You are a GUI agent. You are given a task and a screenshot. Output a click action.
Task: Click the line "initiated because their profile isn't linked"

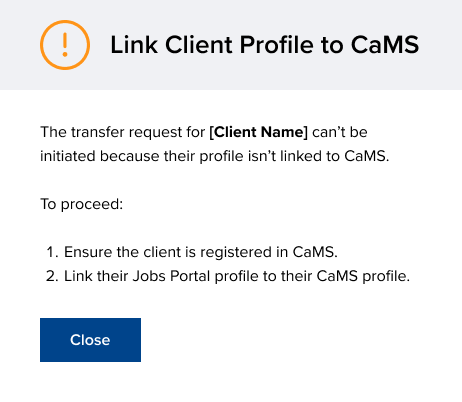[x=215, y=156]
